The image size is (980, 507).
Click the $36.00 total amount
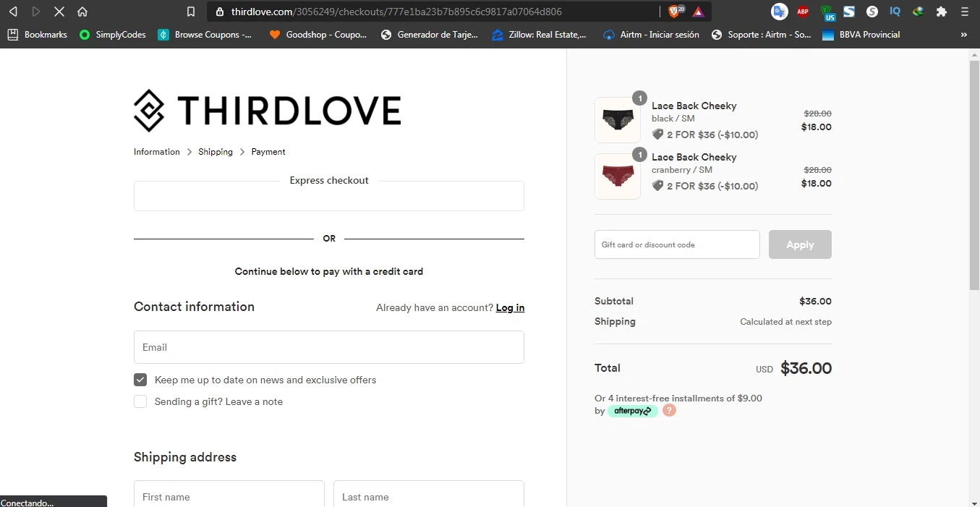click(x=806, y=368)
